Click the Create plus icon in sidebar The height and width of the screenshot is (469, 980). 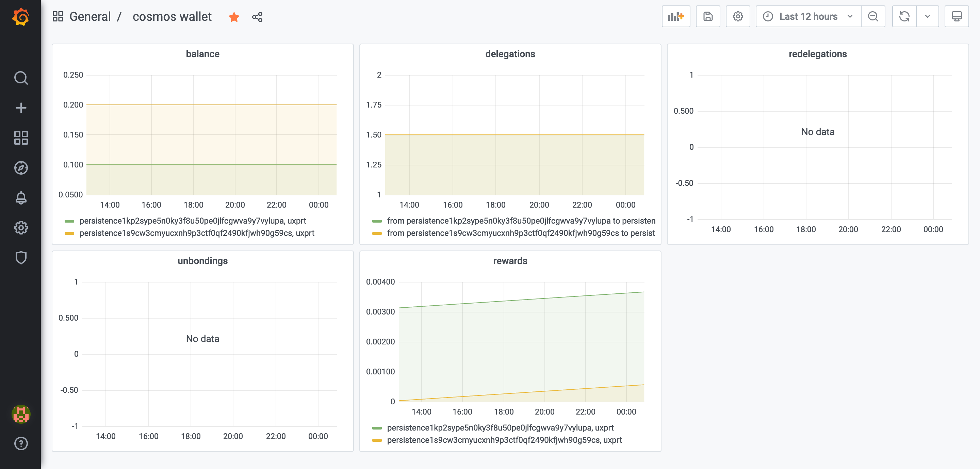point(20,108)
